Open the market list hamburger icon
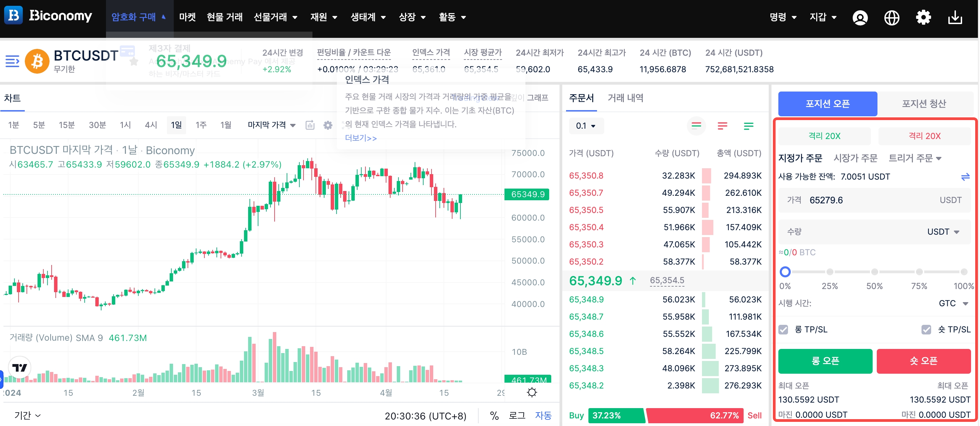 (x=12, y=61)
